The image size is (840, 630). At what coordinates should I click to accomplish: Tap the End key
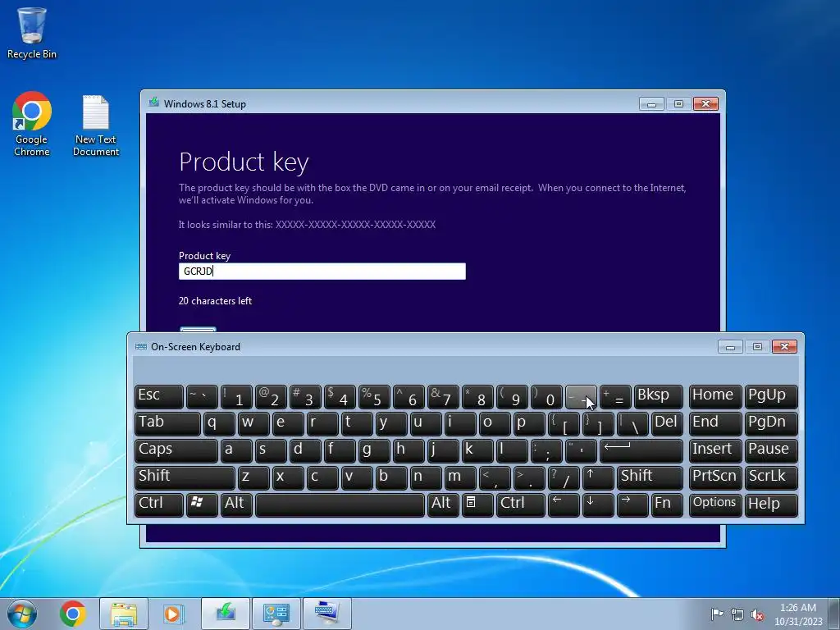click(714, 423)
